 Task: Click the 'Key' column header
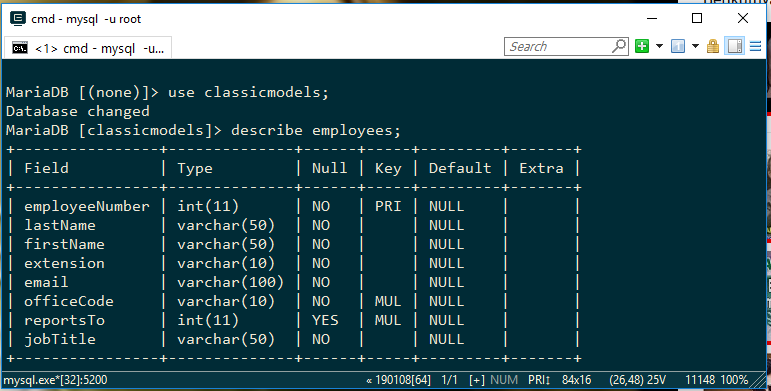click(388, 168)
